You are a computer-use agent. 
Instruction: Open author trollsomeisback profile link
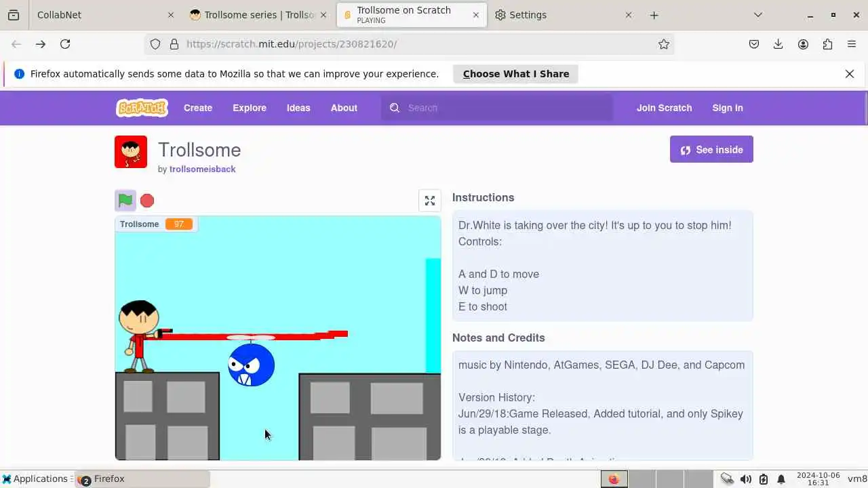[202, 169]
